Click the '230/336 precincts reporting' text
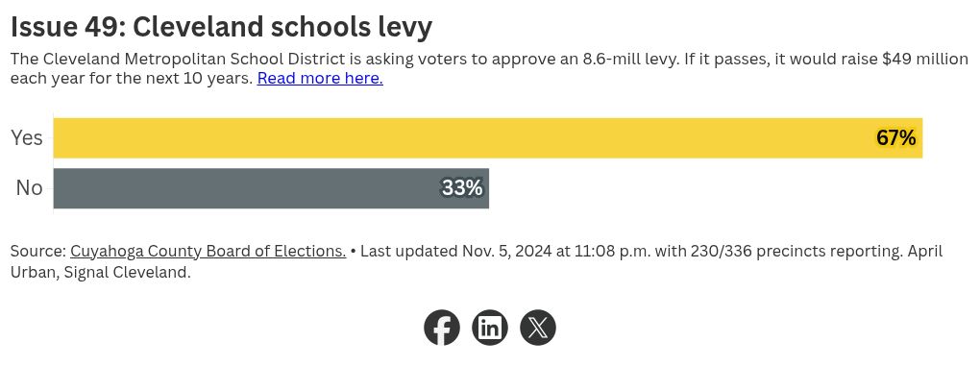 point(796,252)
